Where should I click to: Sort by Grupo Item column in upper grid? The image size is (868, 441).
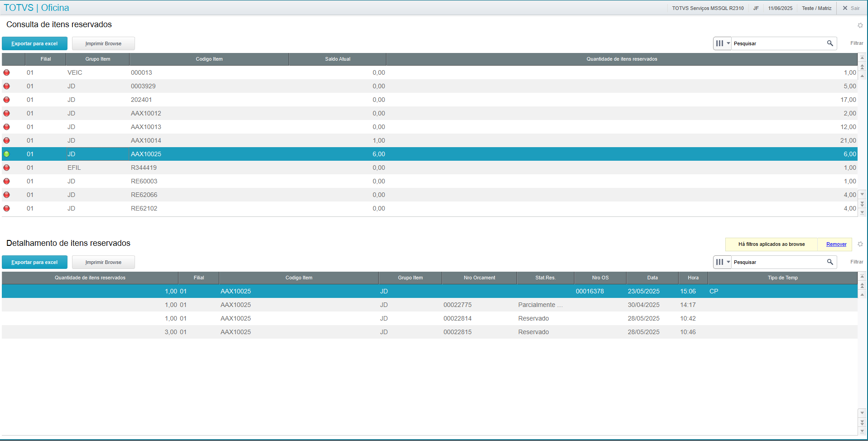click(98, 59)
